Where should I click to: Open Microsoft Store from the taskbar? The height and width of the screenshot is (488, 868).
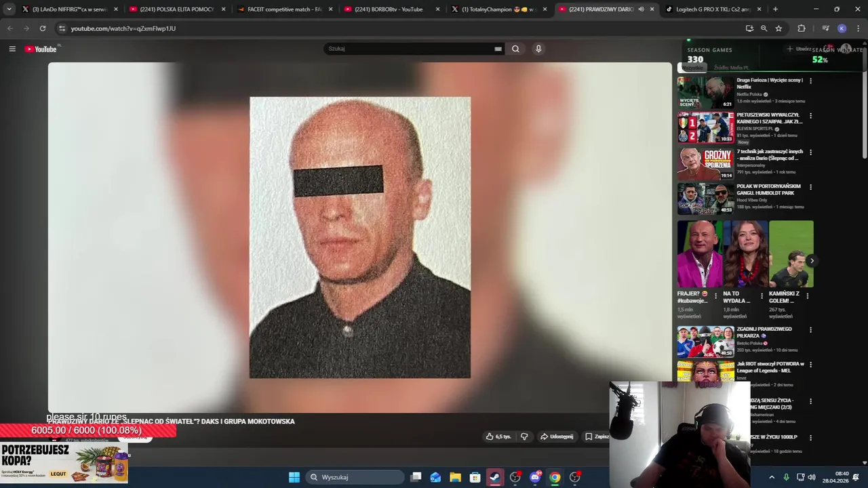click(x=475, y=477)
